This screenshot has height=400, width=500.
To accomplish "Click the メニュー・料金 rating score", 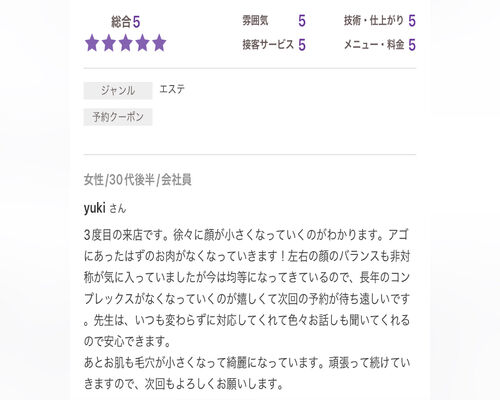I will coord(412,45).
